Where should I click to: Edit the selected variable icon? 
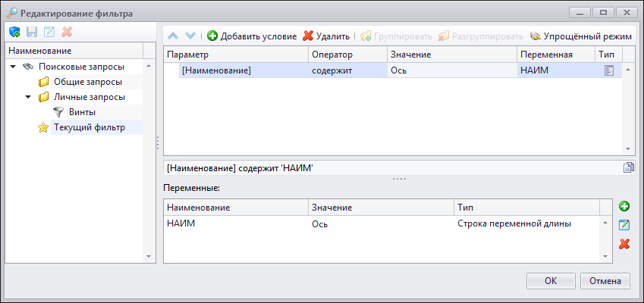624,225
